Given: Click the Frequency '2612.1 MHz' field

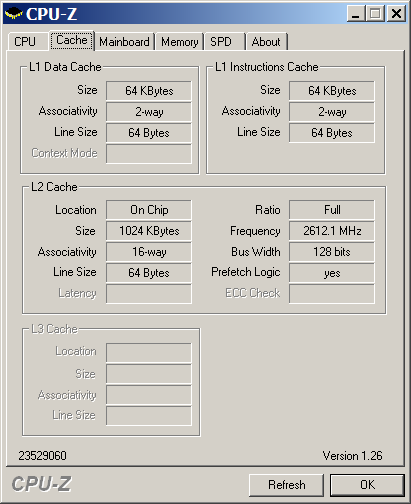Looking at the screenshot, I should [x=332, y=231].
